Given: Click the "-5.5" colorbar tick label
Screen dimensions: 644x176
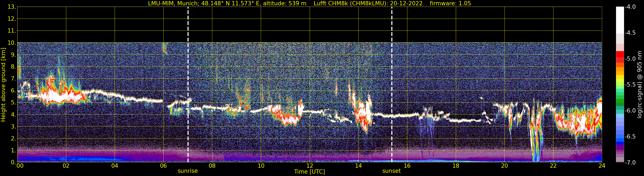Looking at the screenshot, I should coord(630,85).
